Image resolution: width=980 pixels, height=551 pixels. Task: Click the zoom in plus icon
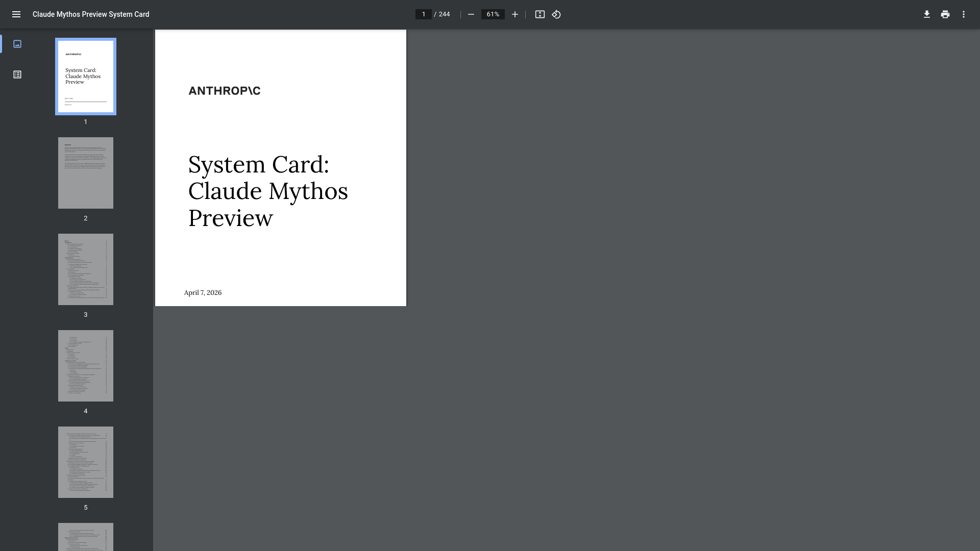(515, 14)
